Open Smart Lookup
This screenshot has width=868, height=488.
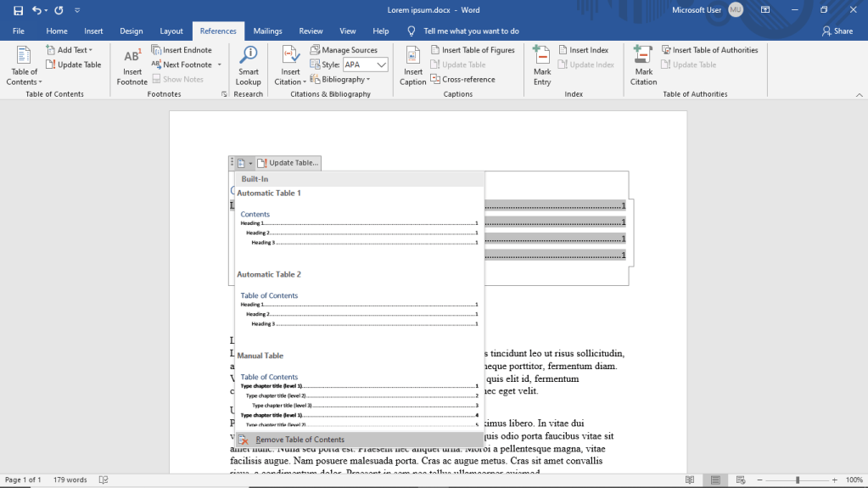(248, 65)
